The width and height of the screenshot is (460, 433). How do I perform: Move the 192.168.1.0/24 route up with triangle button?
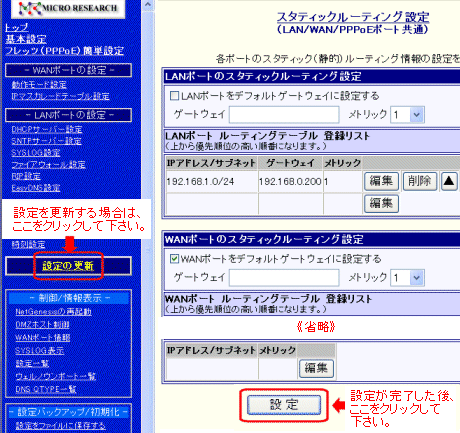coord(449,181)
